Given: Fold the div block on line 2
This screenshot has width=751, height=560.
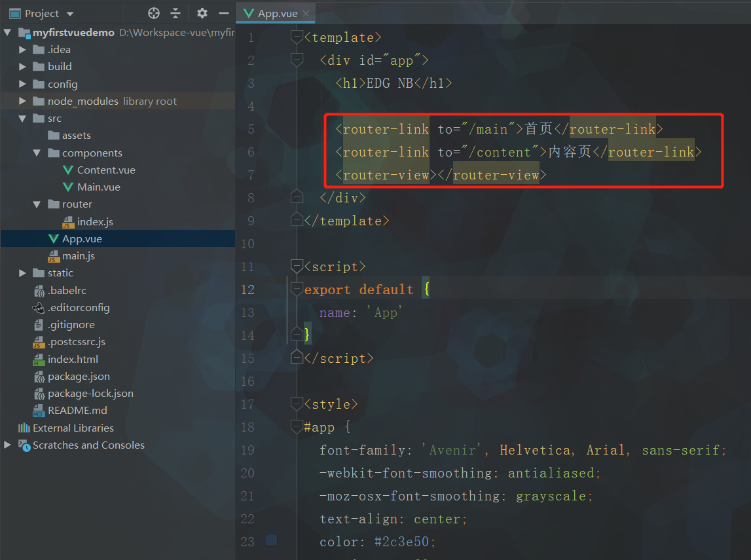Looking at the screenshot, I should (297, 60).
